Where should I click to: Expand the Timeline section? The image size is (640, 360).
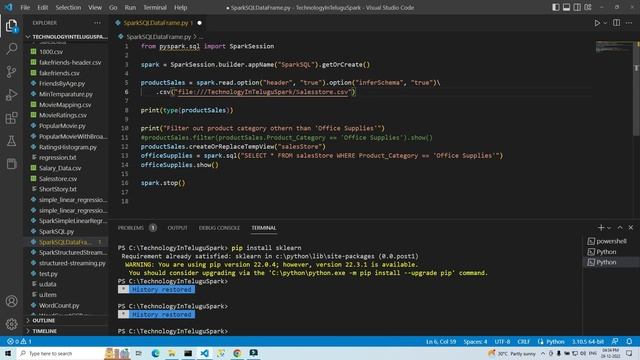44,331
